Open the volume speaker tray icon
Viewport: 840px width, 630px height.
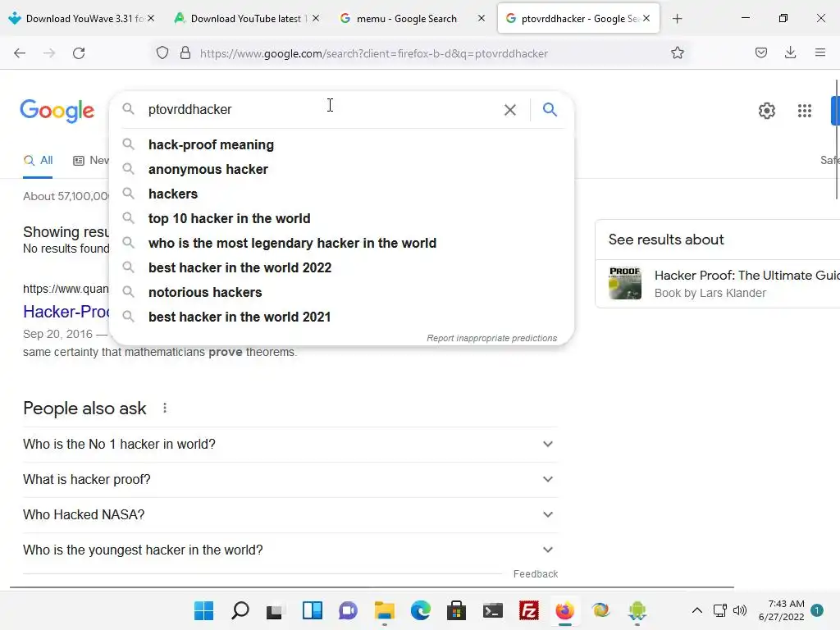tap(740, 610)
